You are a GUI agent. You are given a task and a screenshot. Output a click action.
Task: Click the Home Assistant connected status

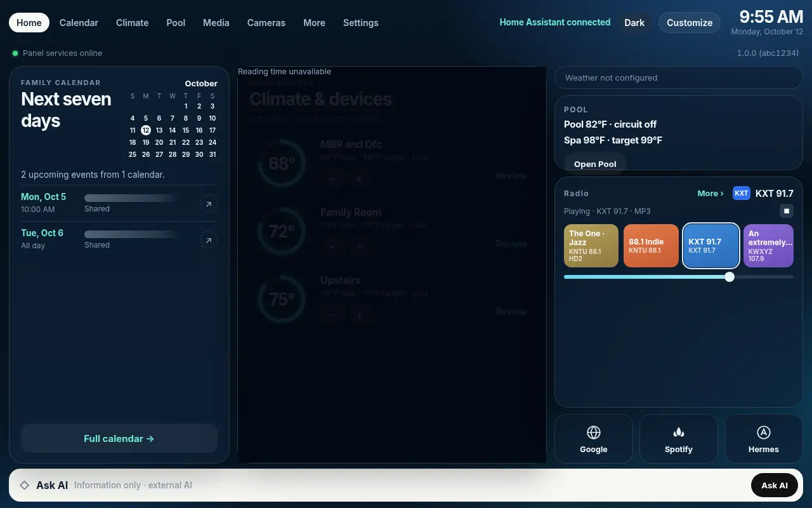555,22
